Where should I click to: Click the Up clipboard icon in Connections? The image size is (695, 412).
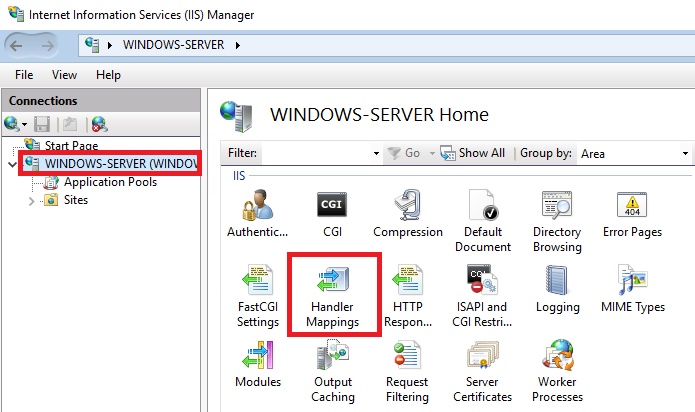pos(70,124)
